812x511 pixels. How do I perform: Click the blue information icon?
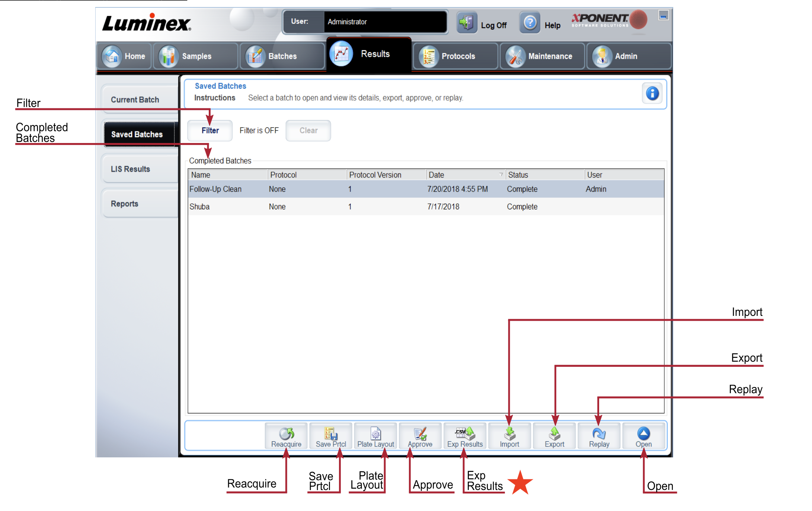click(652, 93)
